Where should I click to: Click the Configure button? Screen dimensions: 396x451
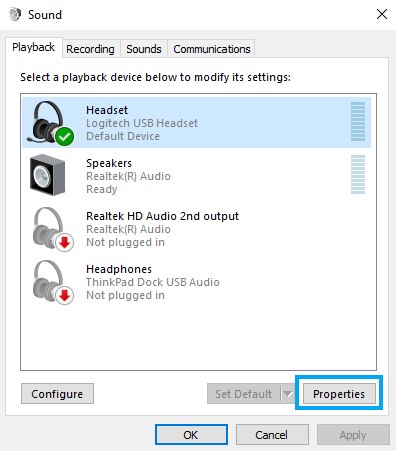(x=57, y=394)
